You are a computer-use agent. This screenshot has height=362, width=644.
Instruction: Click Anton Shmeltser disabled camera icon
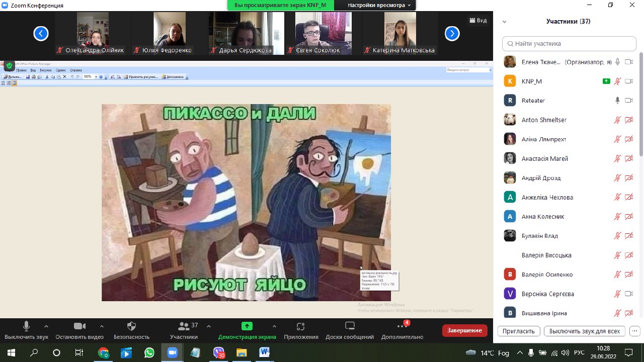(628, 120)
